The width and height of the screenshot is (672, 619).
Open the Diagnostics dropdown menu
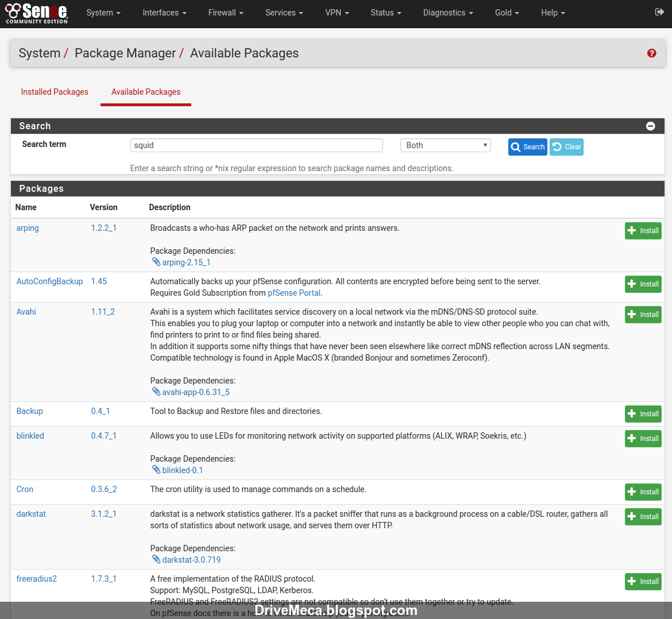pyautogui.click(x=447, y=13)
